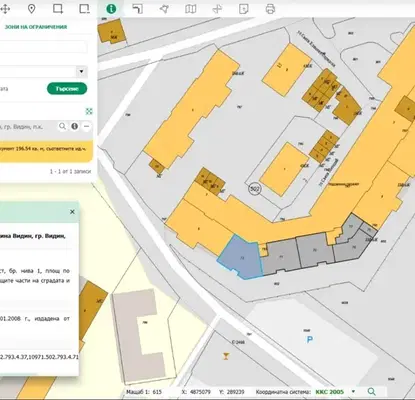
Task: Pick the rectangle select with plus tool
Action: (x=58, y=9)
